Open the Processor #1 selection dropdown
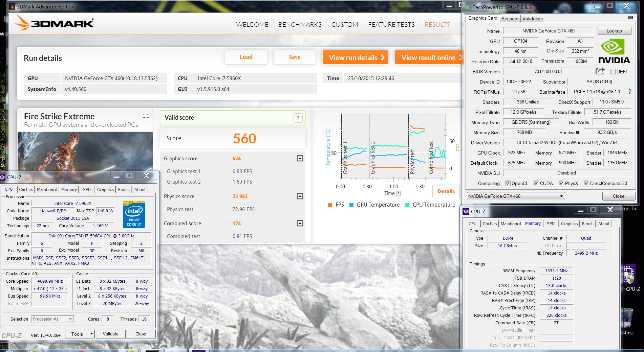 pyautogui.click(x=52, y=319)
